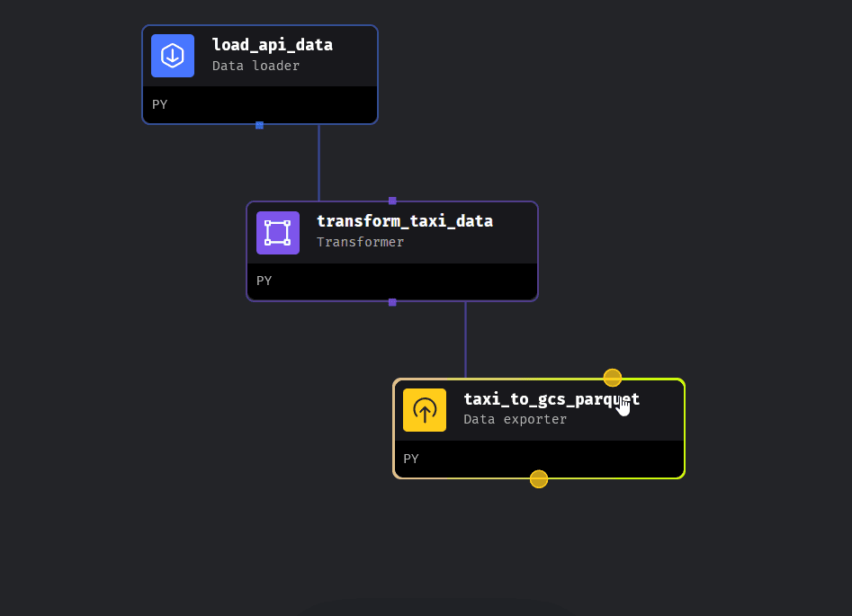Click the purple input port atop transform_taxi_data
Screen dimensions: 852x616
pos(392,201)
